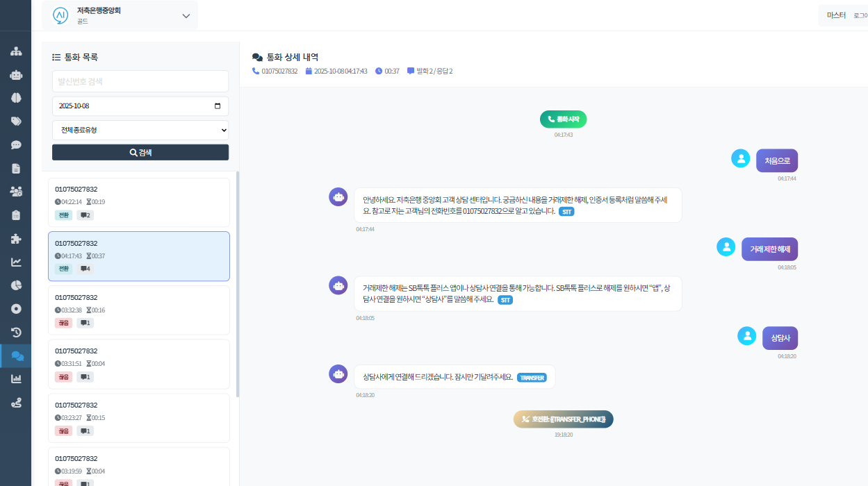The width and height of the screenshot is (868, 486).
Task: Click the 발신번호 검색 input field
Action: click(x=140, y=81)
